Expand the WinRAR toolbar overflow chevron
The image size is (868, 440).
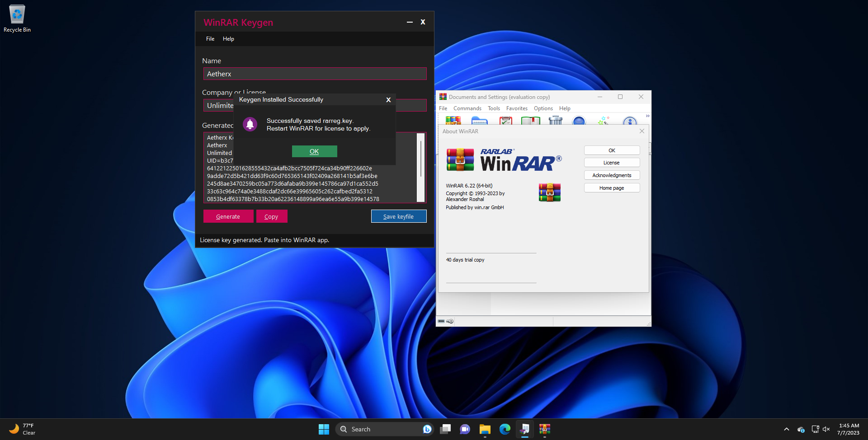647,116
